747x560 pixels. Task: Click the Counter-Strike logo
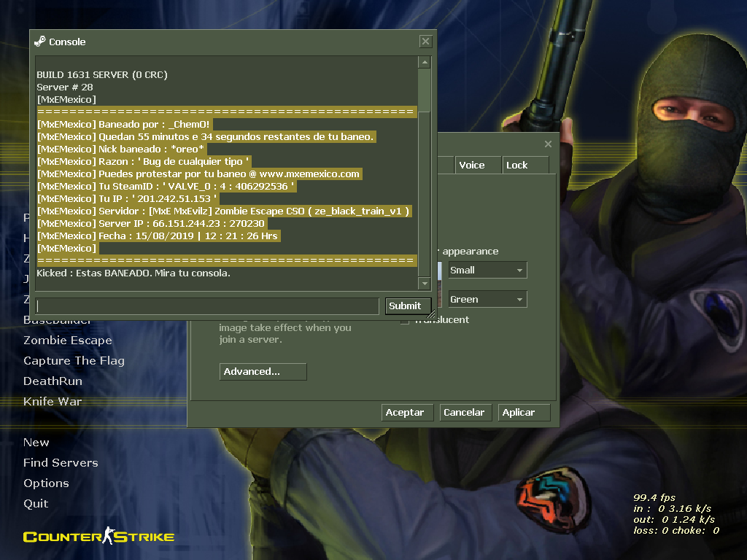pos(98,536)
